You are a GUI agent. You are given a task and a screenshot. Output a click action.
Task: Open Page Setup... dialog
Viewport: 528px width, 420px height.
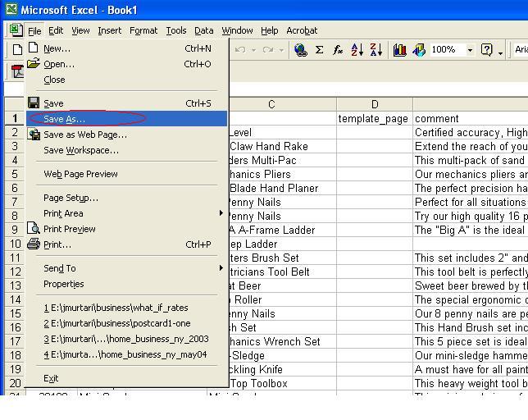pyautogui.click(x=127, y=198)
